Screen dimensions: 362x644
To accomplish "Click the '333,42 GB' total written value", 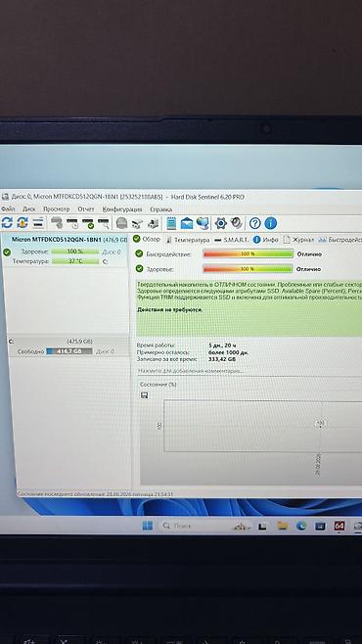I will click(222, 359).
